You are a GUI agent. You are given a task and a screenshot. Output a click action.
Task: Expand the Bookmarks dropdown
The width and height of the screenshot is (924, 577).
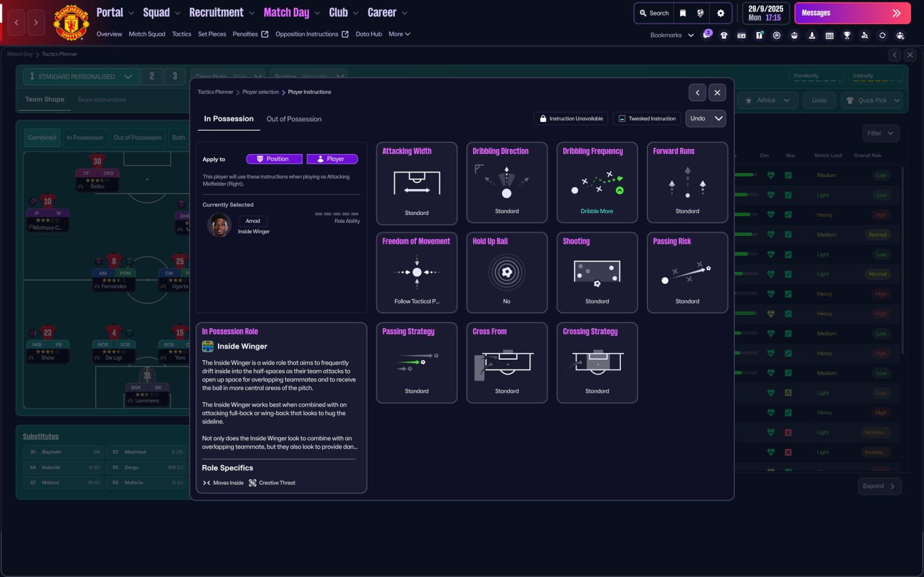[x=672, y=35]
